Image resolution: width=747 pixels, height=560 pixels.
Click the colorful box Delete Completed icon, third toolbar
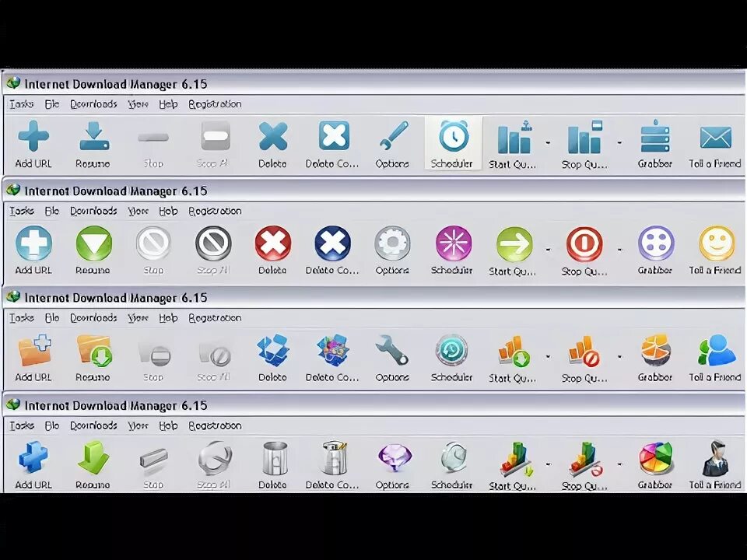tap(333, 351)
